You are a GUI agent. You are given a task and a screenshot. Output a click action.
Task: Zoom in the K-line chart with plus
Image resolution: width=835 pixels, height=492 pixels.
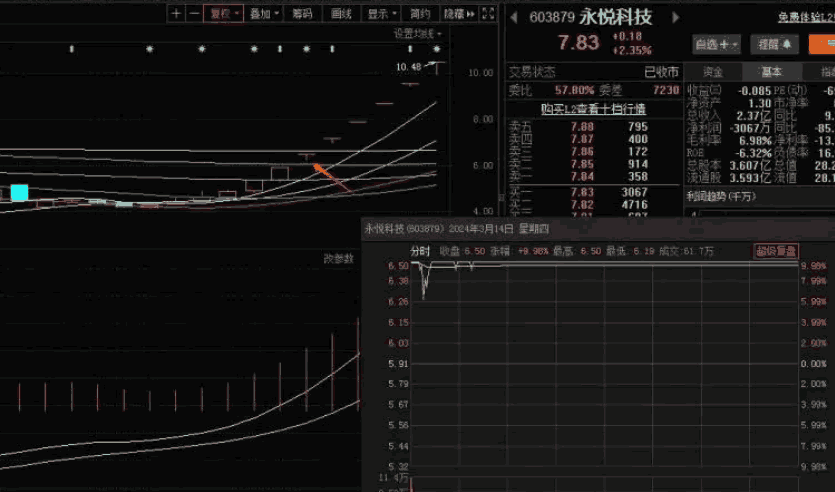coord(176,14)
